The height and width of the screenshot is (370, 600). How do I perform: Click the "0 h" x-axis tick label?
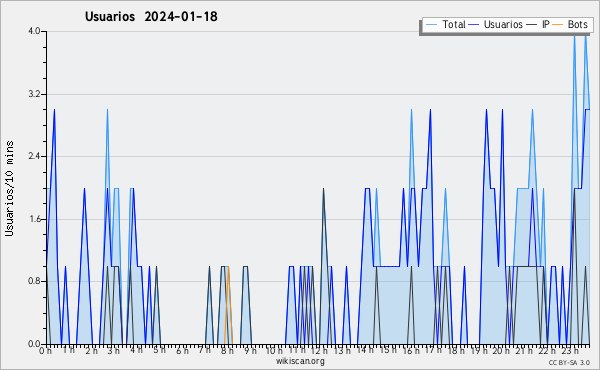coord(45,351)
